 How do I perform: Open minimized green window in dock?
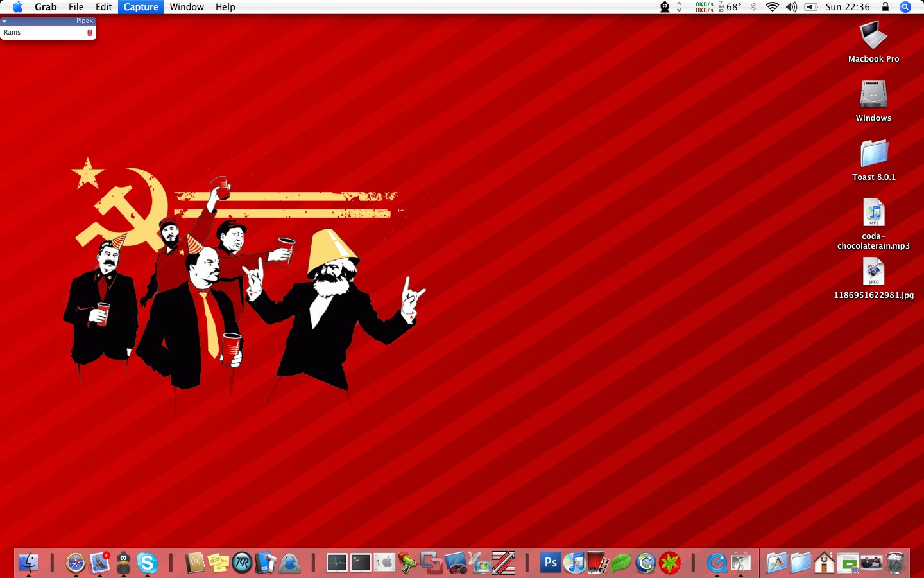[848, 563]
